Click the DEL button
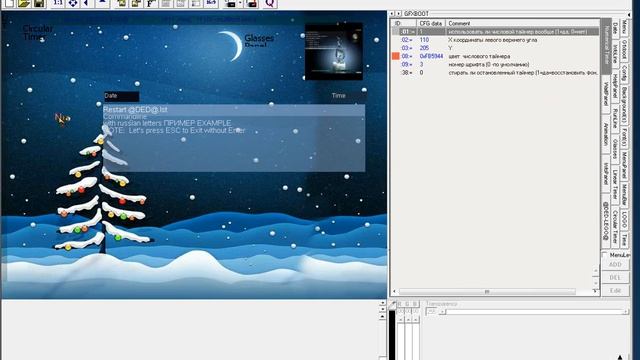 tap(615, 278)
